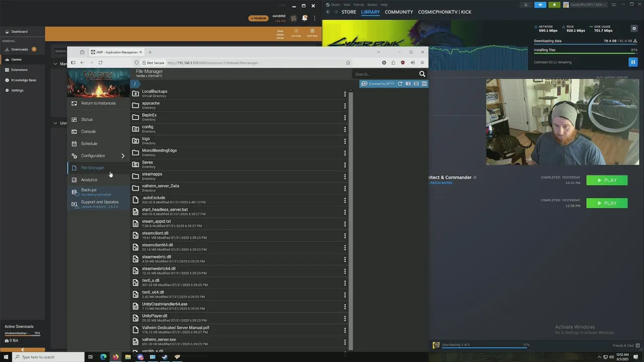Image resolution: width=644 pixels, height=362 pixels.
Task: Pause the Steam download
Action: 633,62
